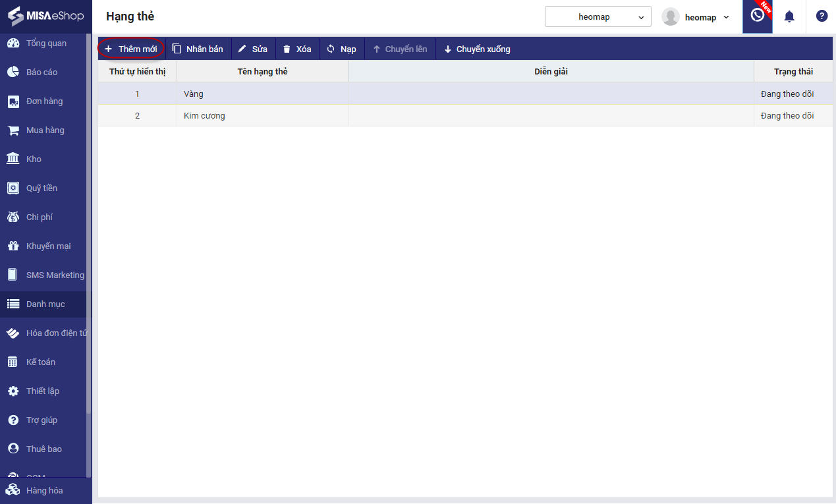Open Kế toán calculator icon
This screenshot has height=504, width=836.
click(13, 362)
